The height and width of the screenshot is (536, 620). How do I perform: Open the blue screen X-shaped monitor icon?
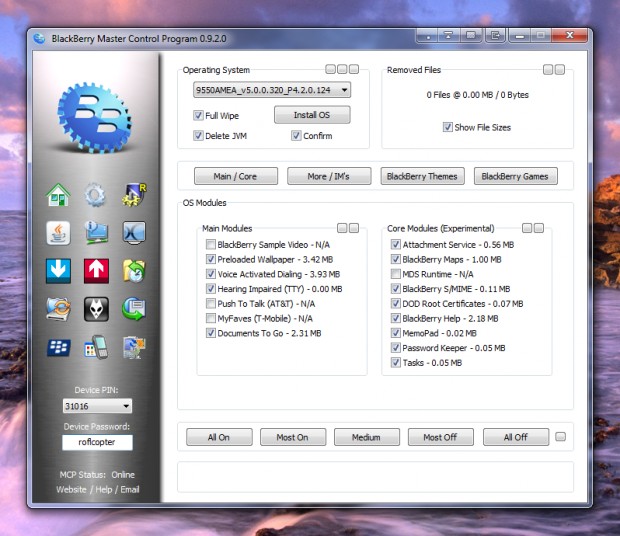coord(134,232)
